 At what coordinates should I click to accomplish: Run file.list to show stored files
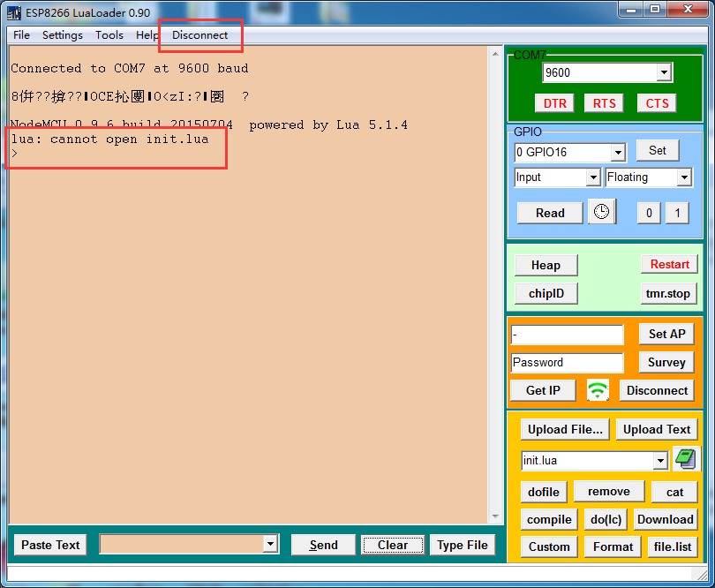(673, 547)
